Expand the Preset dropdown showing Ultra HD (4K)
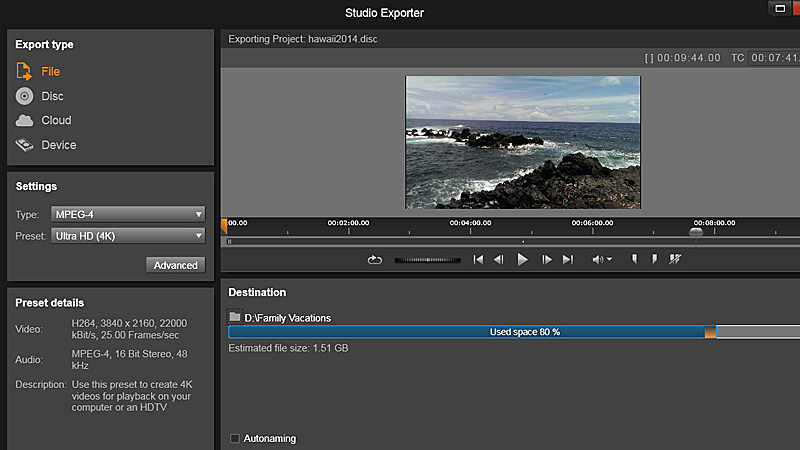This screenshot has width=800, height=450. click(x=128, y=236)
